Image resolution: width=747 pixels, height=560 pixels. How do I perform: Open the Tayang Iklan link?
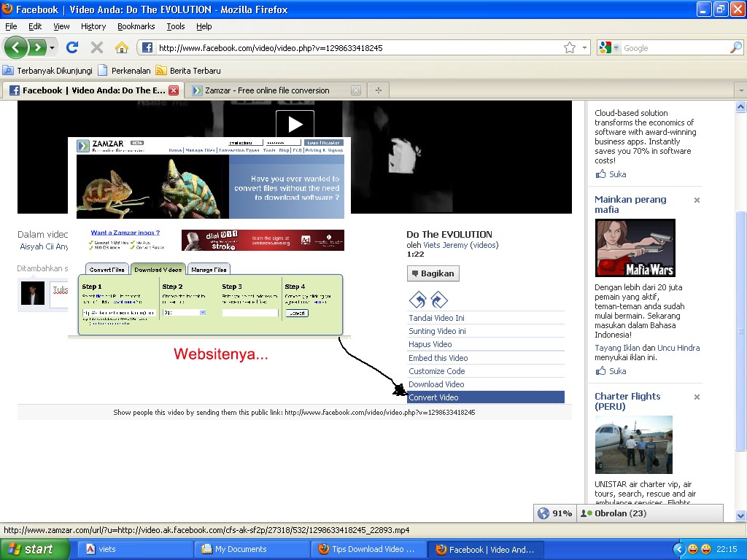[618, 348]
